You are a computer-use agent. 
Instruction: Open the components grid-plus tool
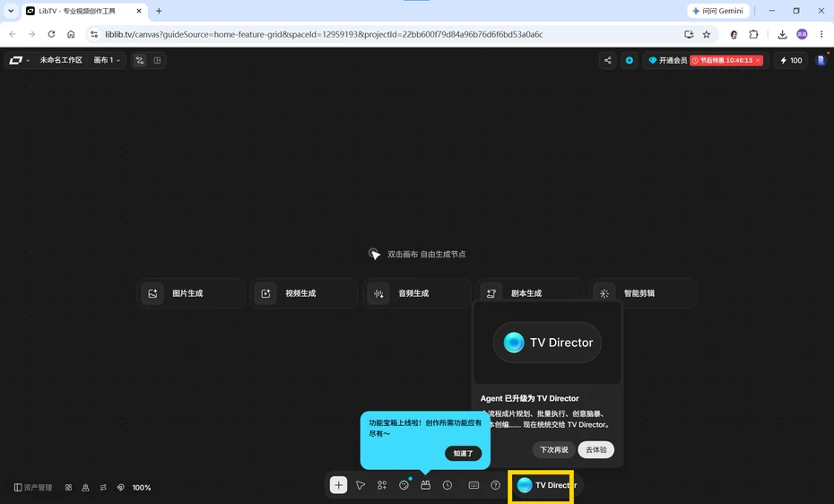pos(382,485)
